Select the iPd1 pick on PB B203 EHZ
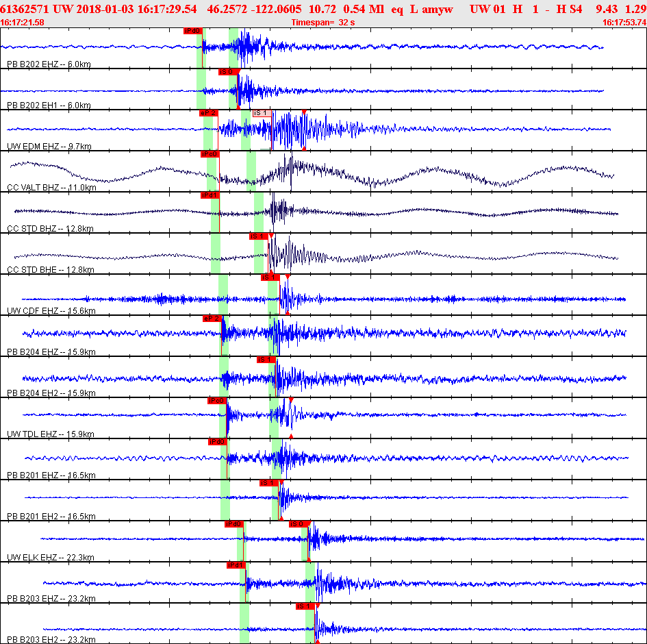This screenshot has height=644, width=647. point(236,565)
